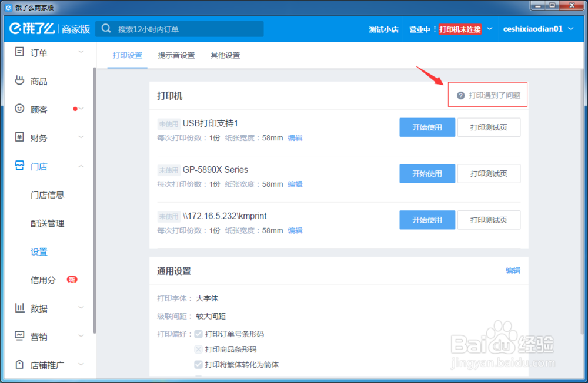588x383 pixels.
Task: Open 门店信息 in sidebar
Action: pos(47,195)
